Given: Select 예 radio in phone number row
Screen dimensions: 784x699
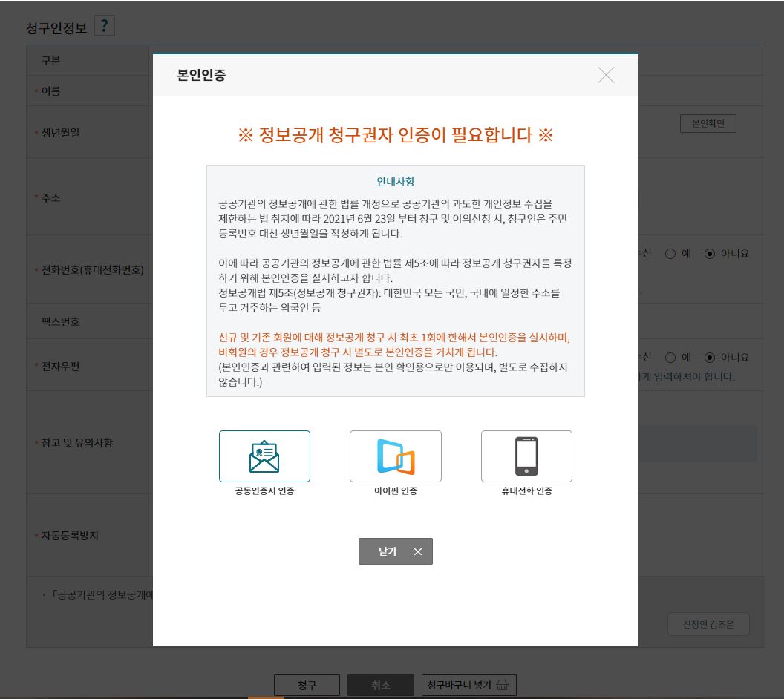Looking at the screenshot, I should [x=670, y=254].
